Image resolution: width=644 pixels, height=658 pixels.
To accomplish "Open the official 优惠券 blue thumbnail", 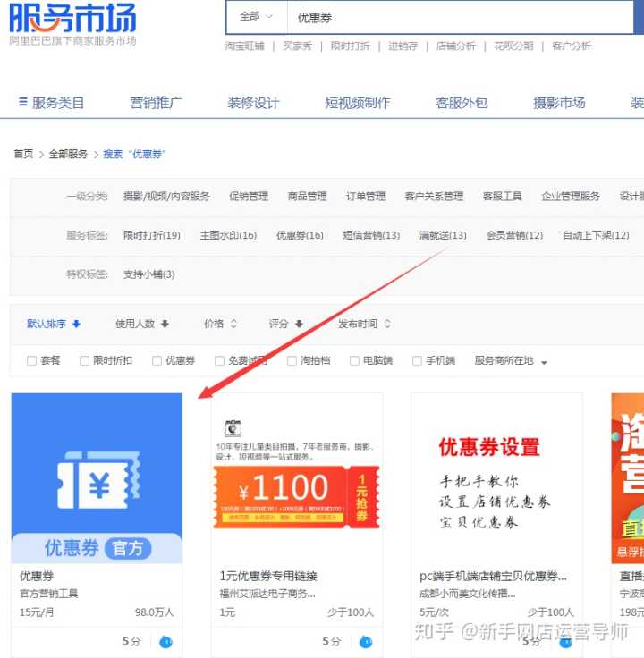I will (x=97, y=478).
